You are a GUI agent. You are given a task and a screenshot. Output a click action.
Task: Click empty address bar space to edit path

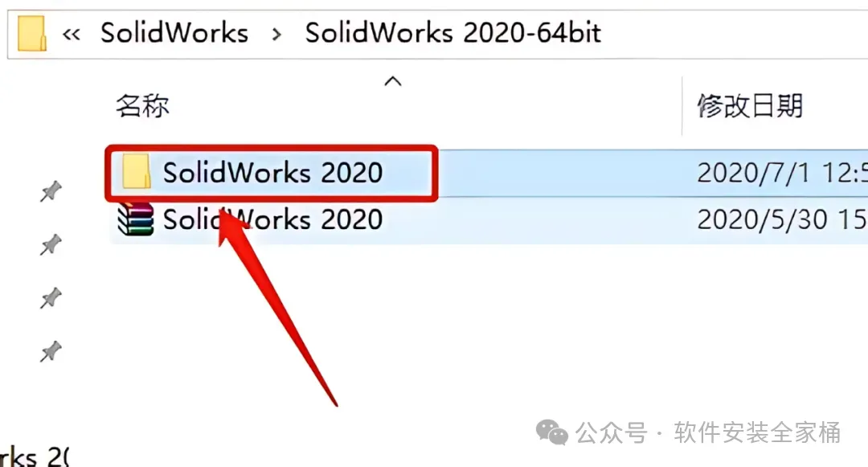click(x=731, y=33)
